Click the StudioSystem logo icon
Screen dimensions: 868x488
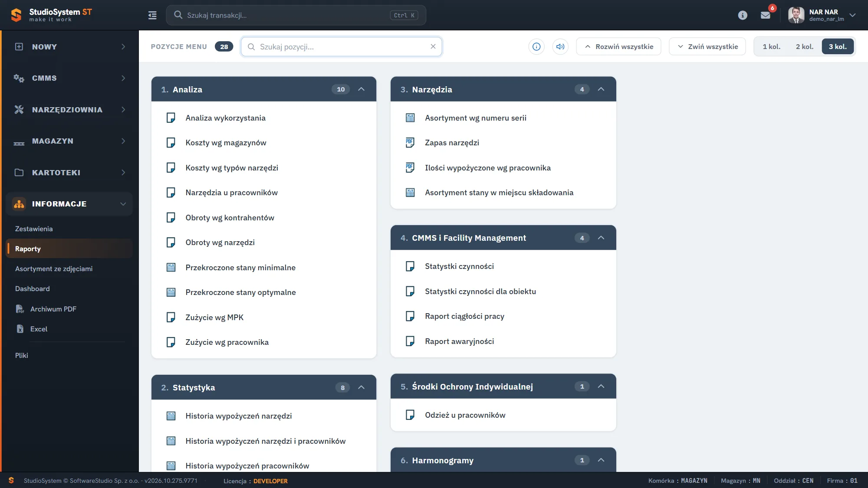coord(16,15)
